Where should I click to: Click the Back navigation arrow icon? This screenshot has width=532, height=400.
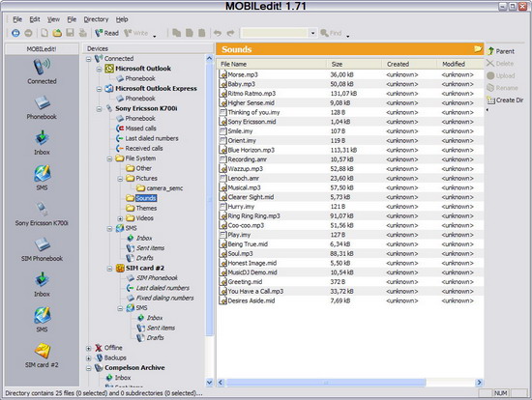[x=15, y=33]
